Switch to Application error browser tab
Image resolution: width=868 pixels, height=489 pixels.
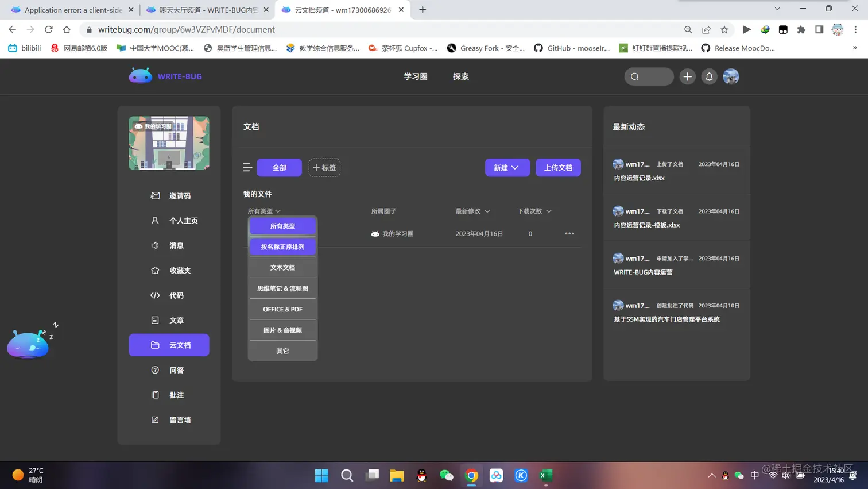72,10
